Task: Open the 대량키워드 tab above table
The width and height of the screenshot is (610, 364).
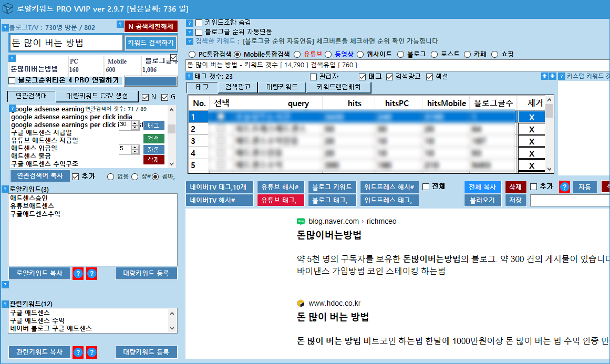Action: click(x=282, y=87)
